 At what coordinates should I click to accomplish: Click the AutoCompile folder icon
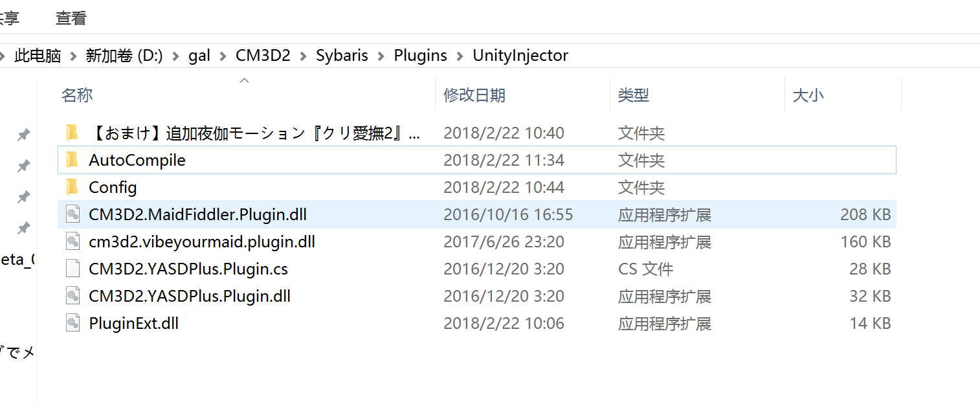pos(72,160)
